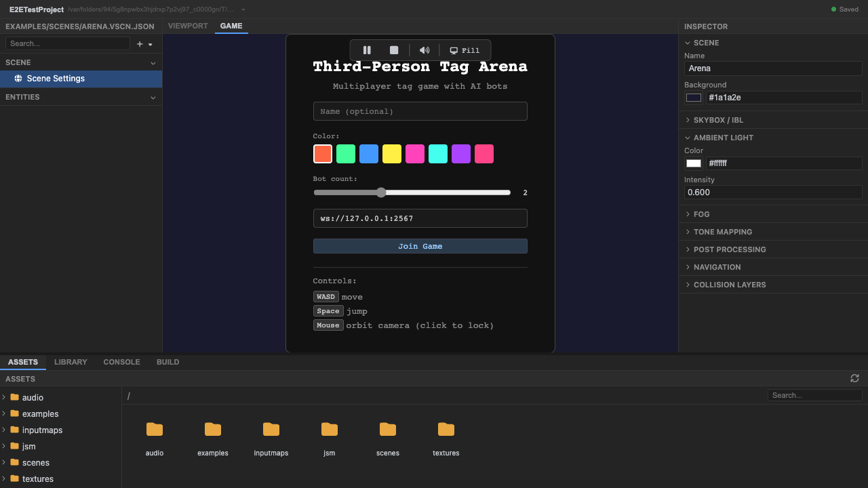Mute the game audio speaker icon

(x=425, y=50)
